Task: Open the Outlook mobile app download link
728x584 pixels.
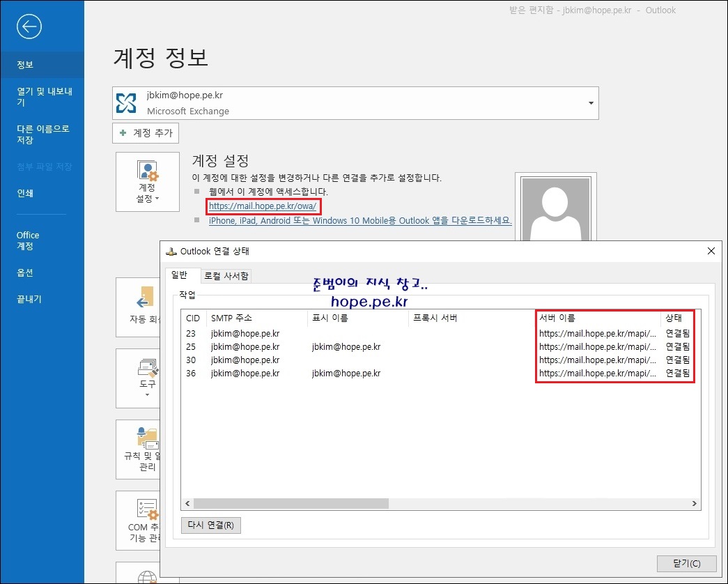Action: pos(360,221)
